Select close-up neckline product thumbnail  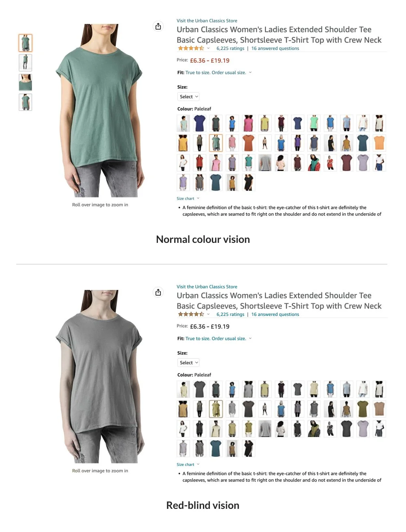point(25,82)
